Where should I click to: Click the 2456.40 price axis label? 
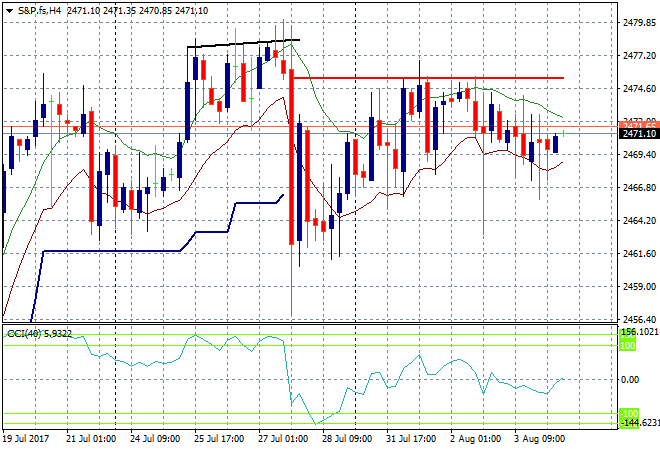pyautogui.click(x=638, y=319)
